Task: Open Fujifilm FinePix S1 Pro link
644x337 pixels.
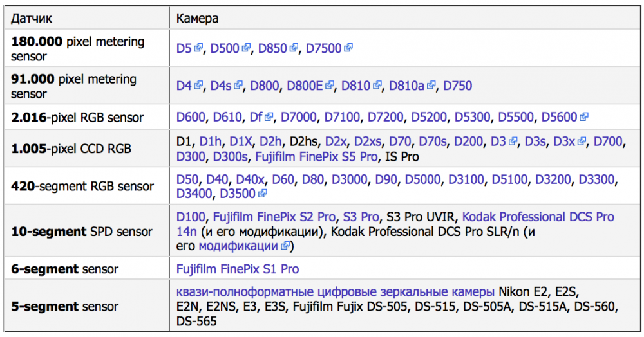Action: click(x=238, y=269)
